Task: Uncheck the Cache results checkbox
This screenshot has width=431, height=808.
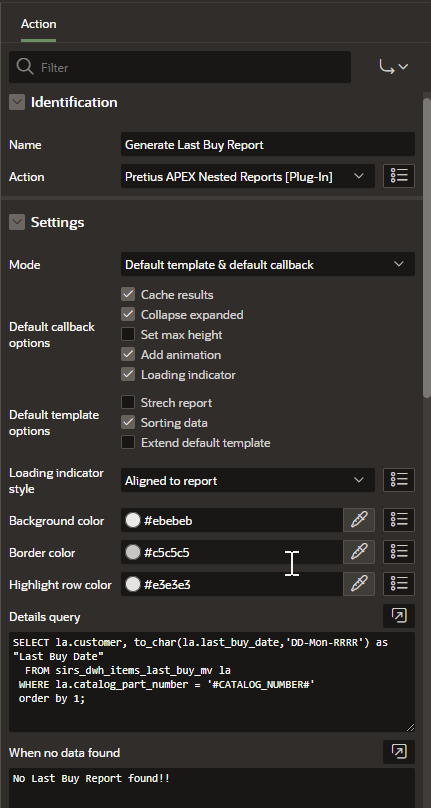Action: [x=128, y=294]
